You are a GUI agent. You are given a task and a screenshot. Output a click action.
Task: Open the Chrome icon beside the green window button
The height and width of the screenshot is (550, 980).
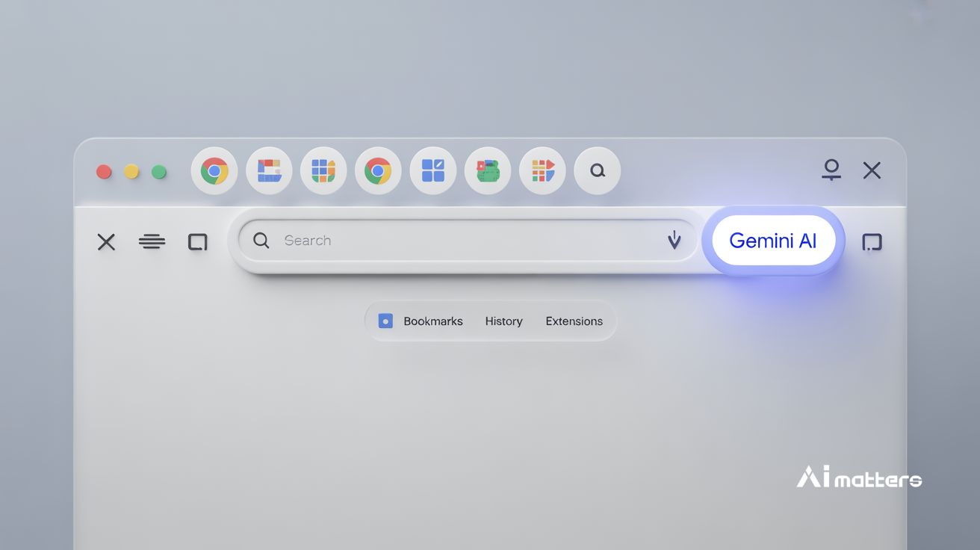pyautogui.click(x=214, y=171)
